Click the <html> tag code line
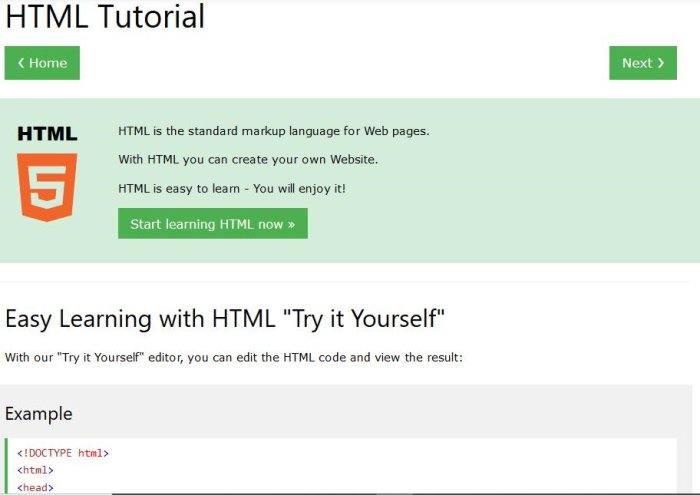 click(35, 470)
